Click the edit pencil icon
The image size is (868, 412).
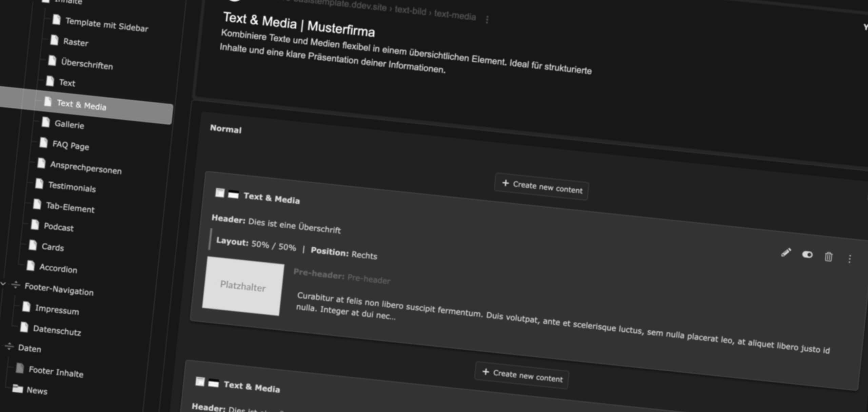coord(786,252)
